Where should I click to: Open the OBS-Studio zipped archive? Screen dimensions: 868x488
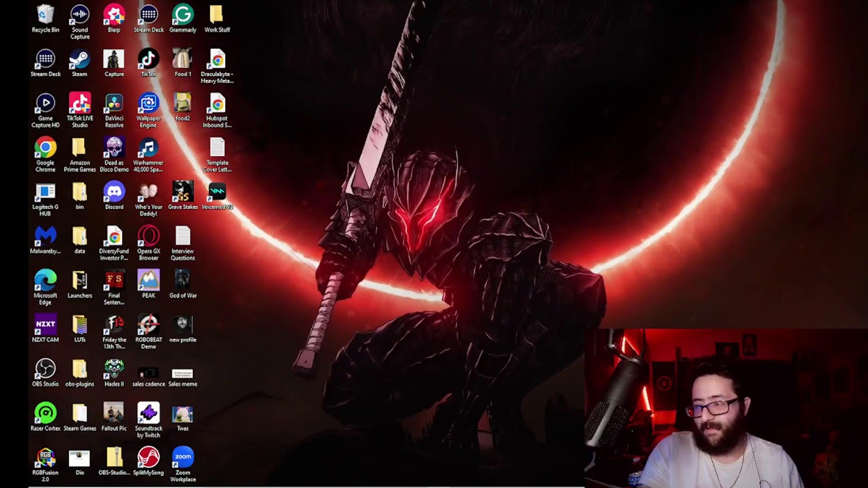pyautogui.click(x=114, y=461)
